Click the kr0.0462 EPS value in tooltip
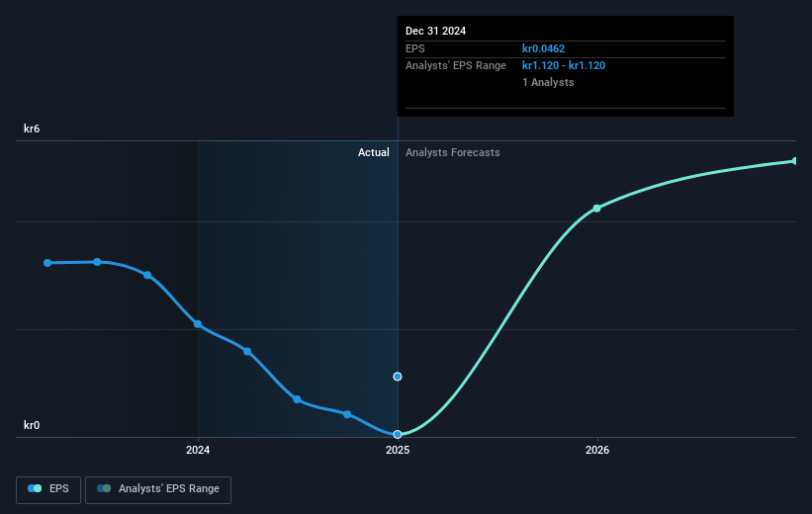Screen dimensions: 812x514 [x=543, y=48]
